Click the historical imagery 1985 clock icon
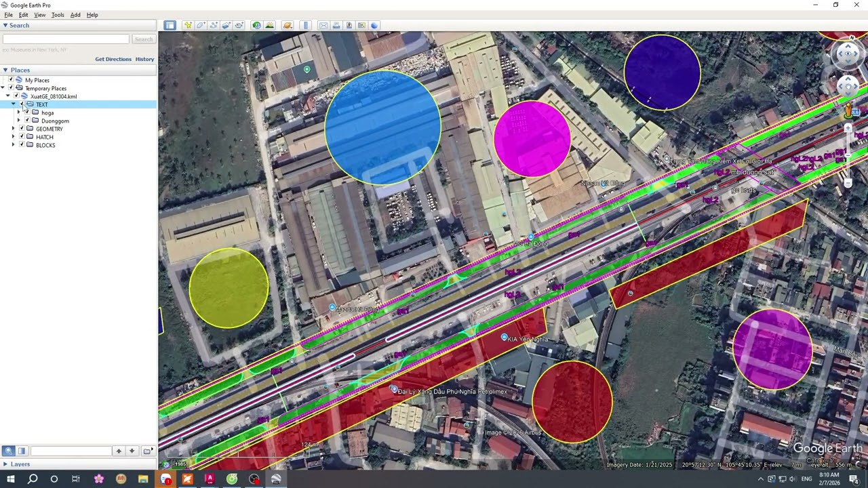The width and height of the screenshot is (868, 488). 166,464
